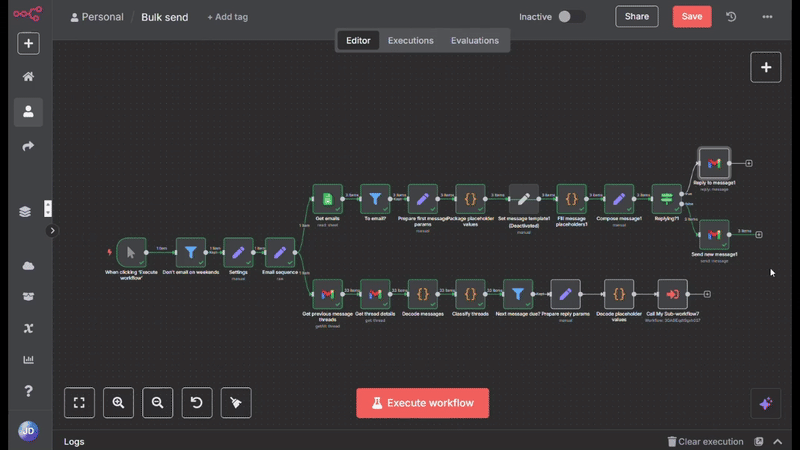Add node after Send new message1 output
Image resolution: width=800 pixels, height=450 pixels.
759,235
